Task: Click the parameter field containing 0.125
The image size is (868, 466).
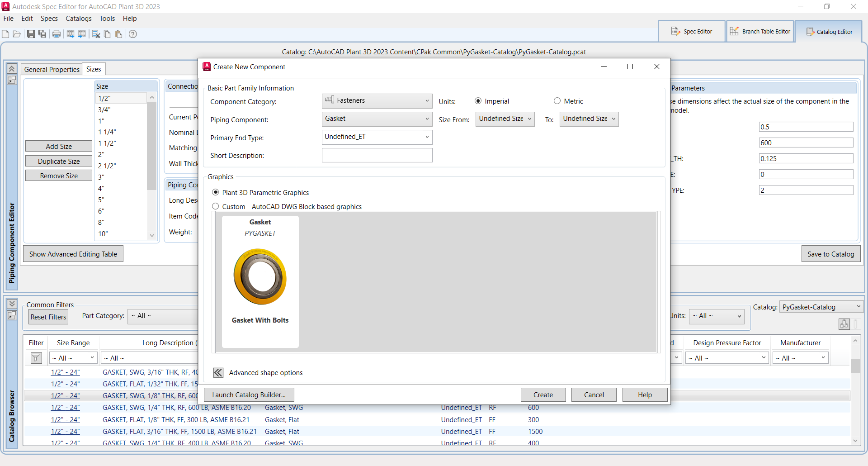Action: pos(806,158)
